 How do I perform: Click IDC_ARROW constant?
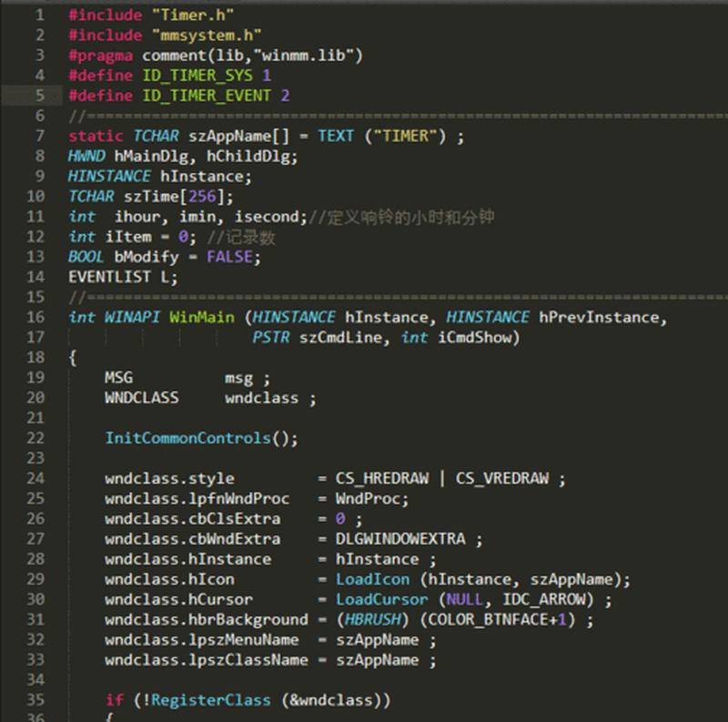[x=544, y=599]
